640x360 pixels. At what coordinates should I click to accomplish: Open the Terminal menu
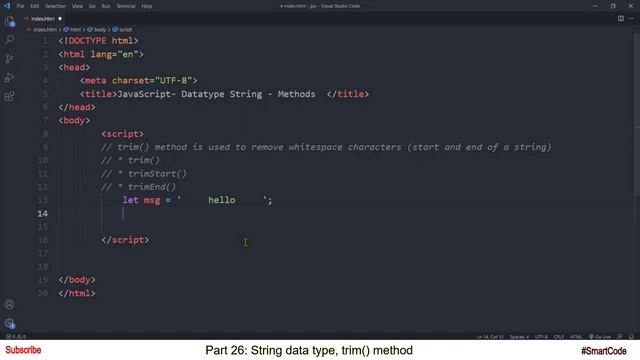pos(126,6)
